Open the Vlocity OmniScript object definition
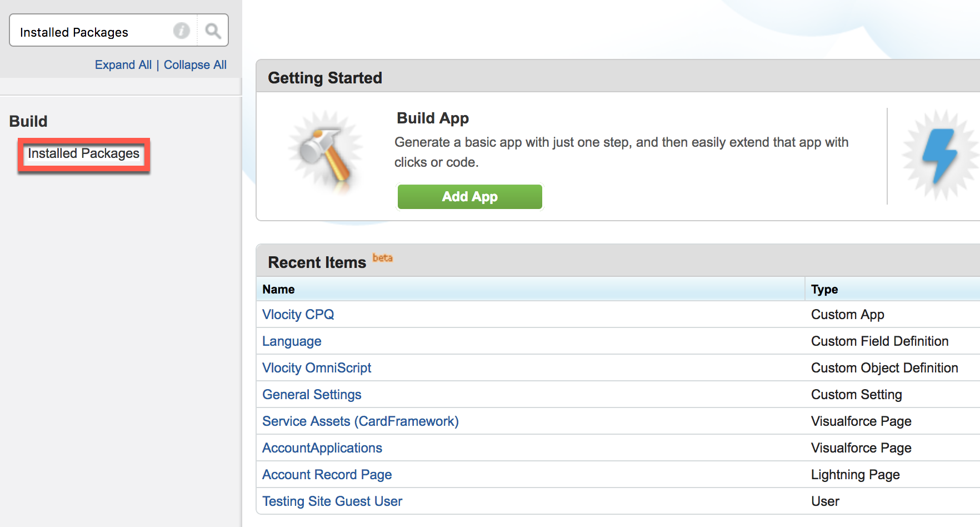Screen dimensions: 980x527 click(x=316, y=367)
